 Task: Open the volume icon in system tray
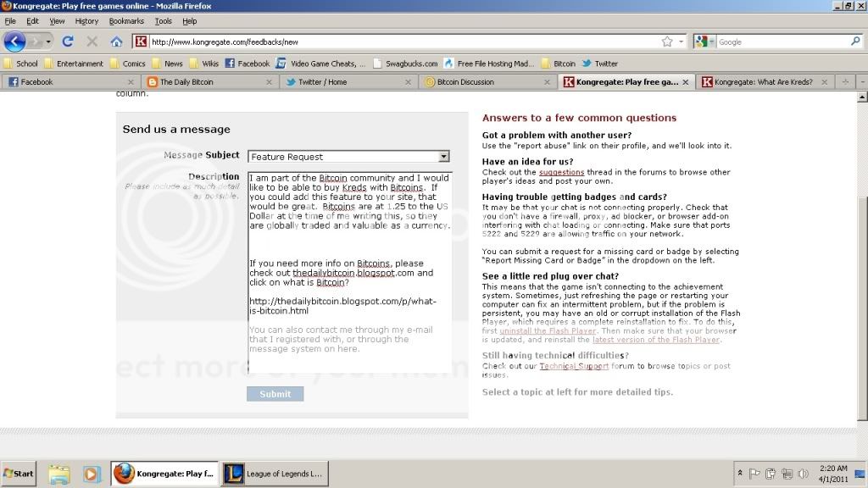(802, 474)
